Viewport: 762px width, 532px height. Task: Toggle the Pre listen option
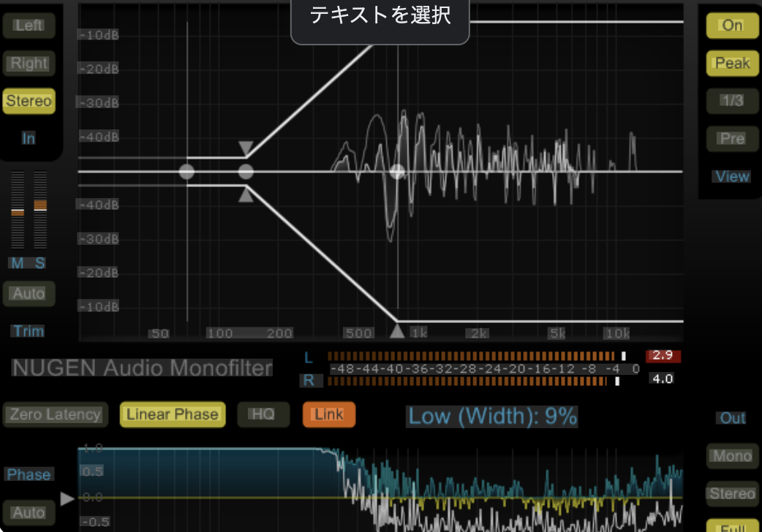pyautogui.click(x=732, y=138)
